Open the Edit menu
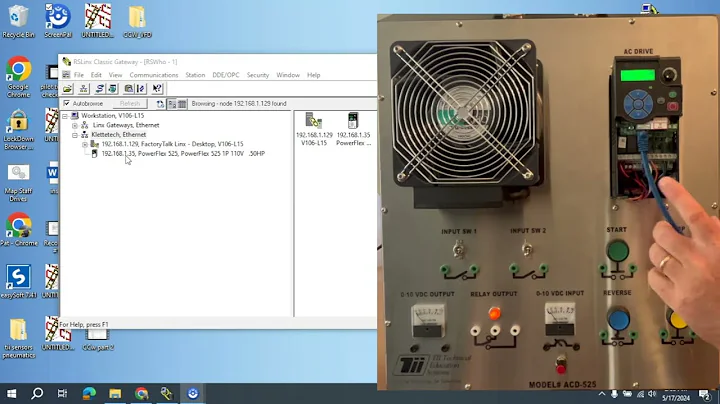The image size is (720, 404). pyautogui.click(x=96, y=75)
